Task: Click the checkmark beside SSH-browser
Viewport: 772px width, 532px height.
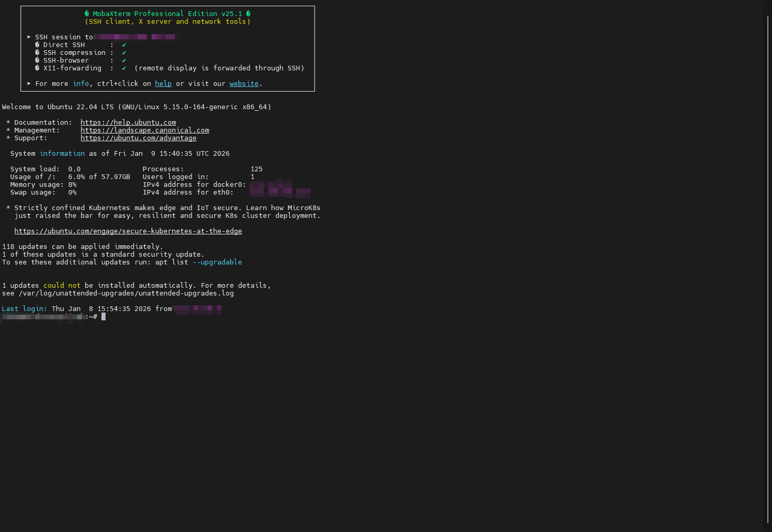Action: tap(124, 60)
